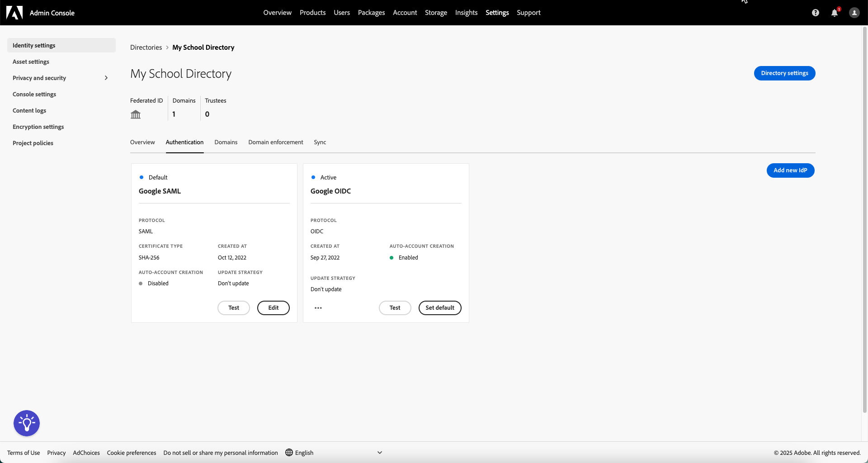The image size is (868, 463).
Task: Select the Authentication tab
Action: point(184,142)
